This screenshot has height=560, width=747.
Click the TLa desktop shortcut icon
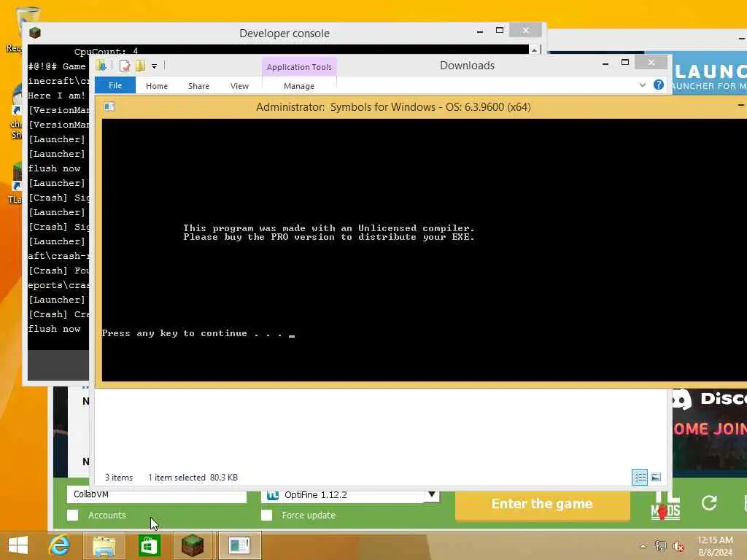coord(15,183)
